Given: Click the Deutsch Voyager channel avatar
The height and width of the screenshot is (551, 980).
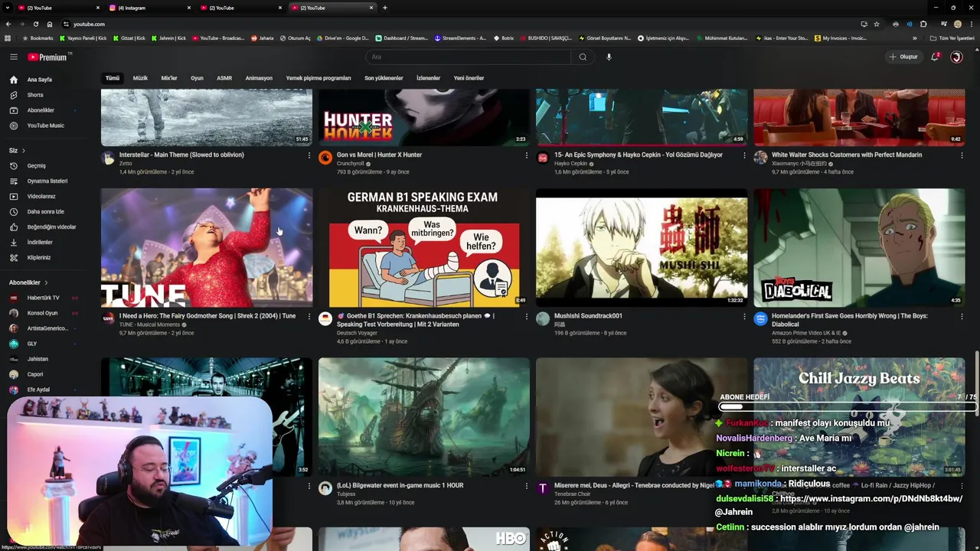Looking at the screenshot, I should tap(325, 319).
